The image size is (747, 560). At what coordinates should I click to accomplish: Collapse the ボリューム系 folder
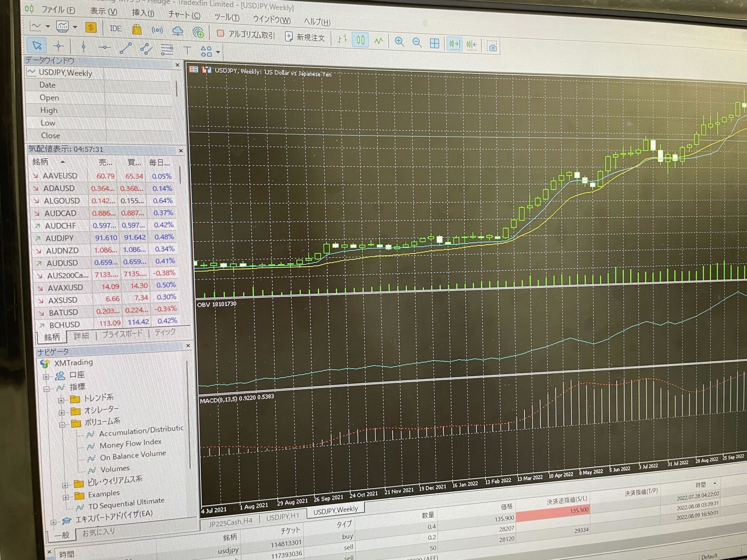62,425
